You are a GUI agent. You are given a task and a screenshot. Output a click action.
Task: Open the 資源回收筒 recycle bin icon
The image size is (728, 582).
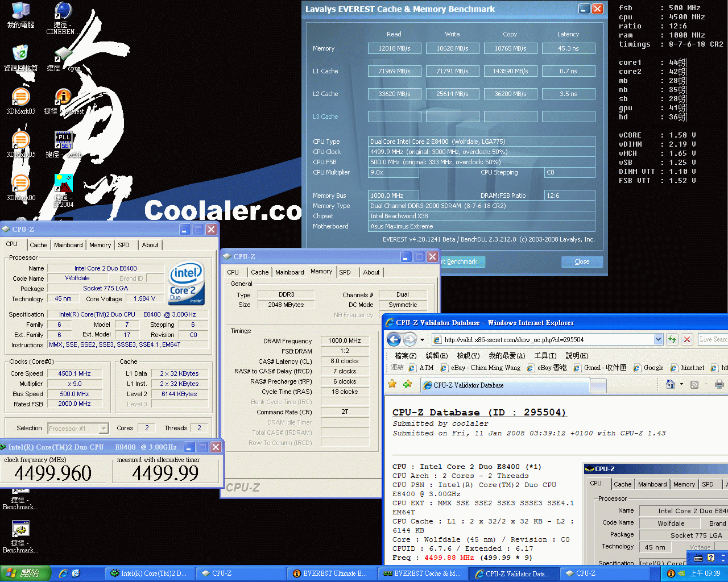coord(20,58)
